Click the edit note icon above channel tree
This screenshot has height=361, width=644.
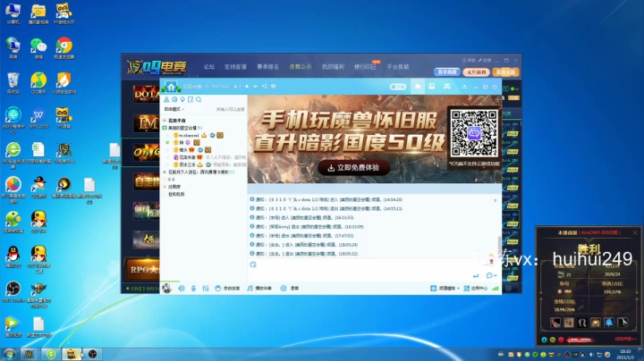click(x=191, y=100)
